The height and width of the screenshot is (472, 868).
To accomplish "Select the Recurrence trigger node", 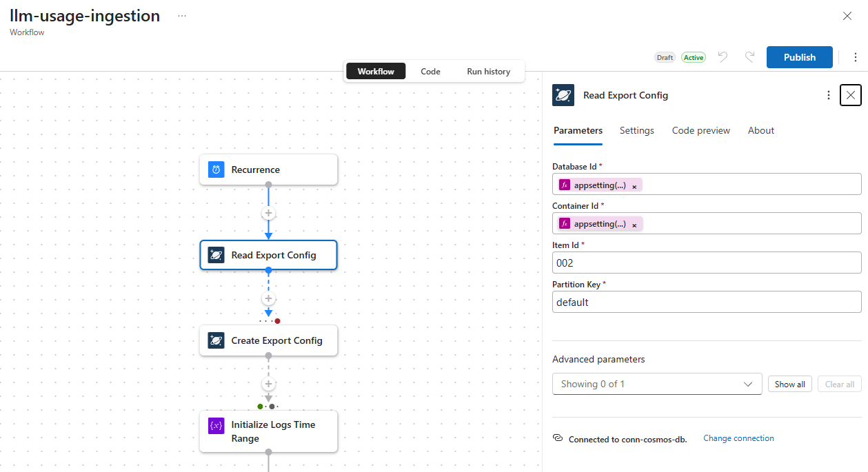I will pos(269,170).
